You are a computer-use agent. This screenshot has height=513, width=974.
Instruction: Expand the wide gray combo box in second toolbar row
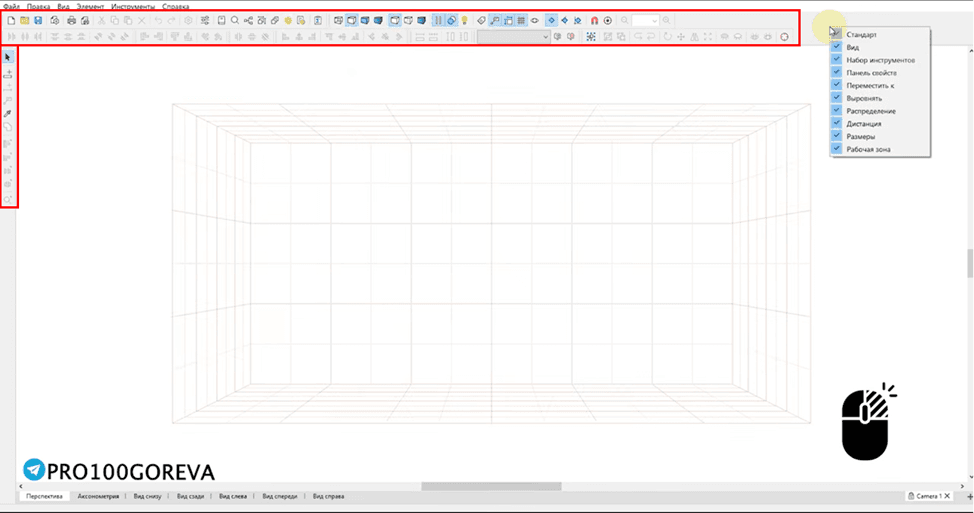tap(514, 37)
